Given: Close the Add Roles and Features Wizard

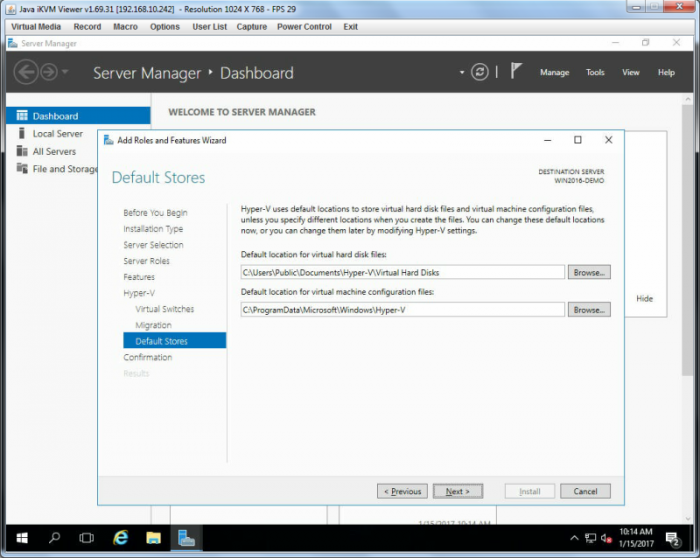Looking at the screenshot, I should 608,140.
